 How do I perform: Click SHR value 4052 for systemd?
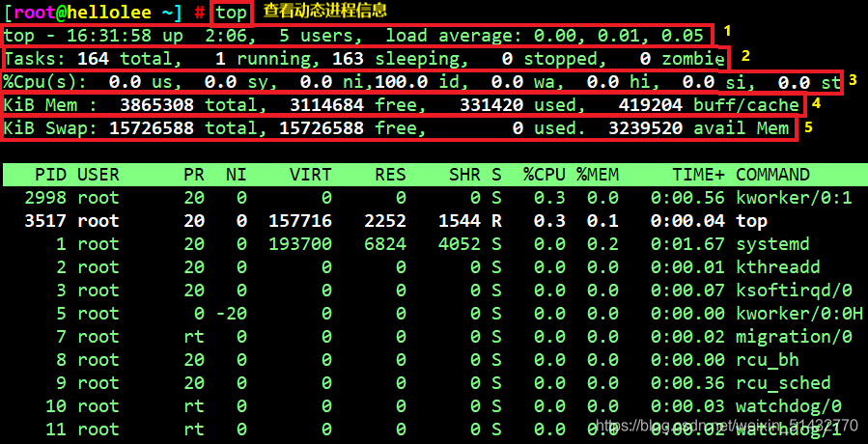(460, 244)
